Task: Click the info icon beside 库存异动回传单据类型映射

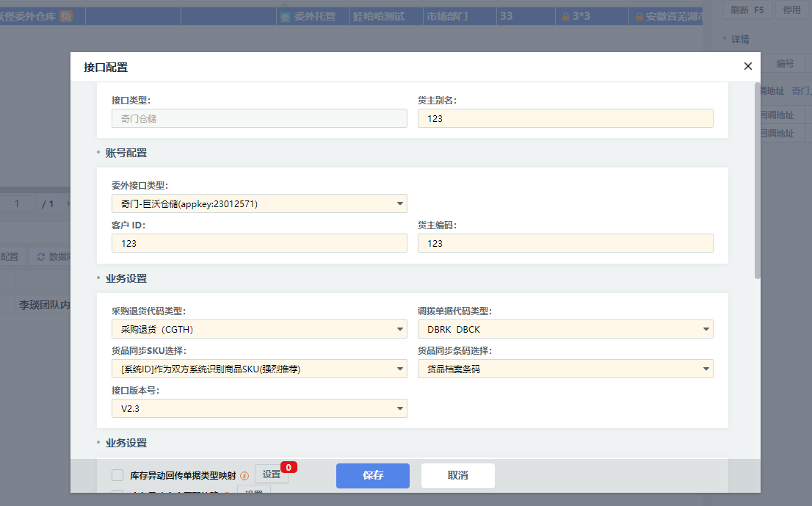Action: (244, 476)
